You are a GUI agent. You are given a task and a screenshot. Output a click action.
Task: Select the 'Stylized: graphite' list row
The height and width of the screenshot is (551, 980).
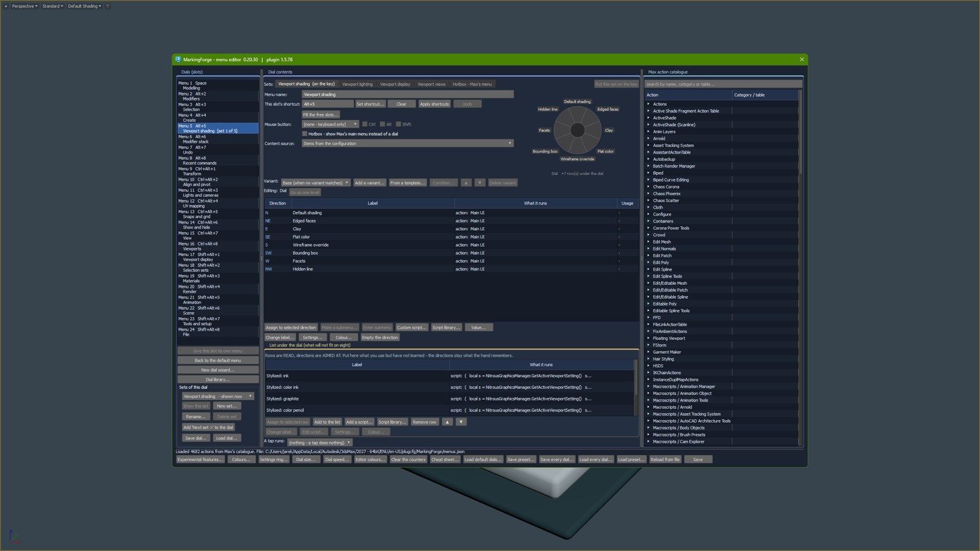coord(450,399)
